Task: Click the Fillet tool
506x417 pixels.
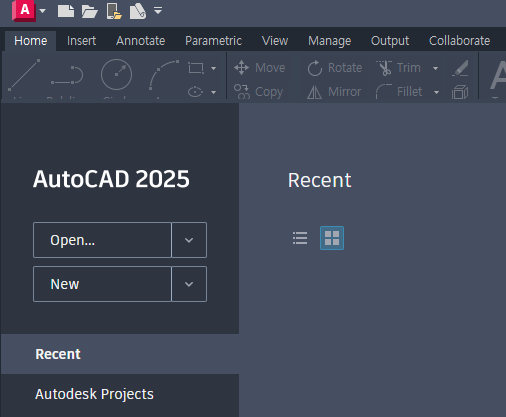Action: point(399,92)
